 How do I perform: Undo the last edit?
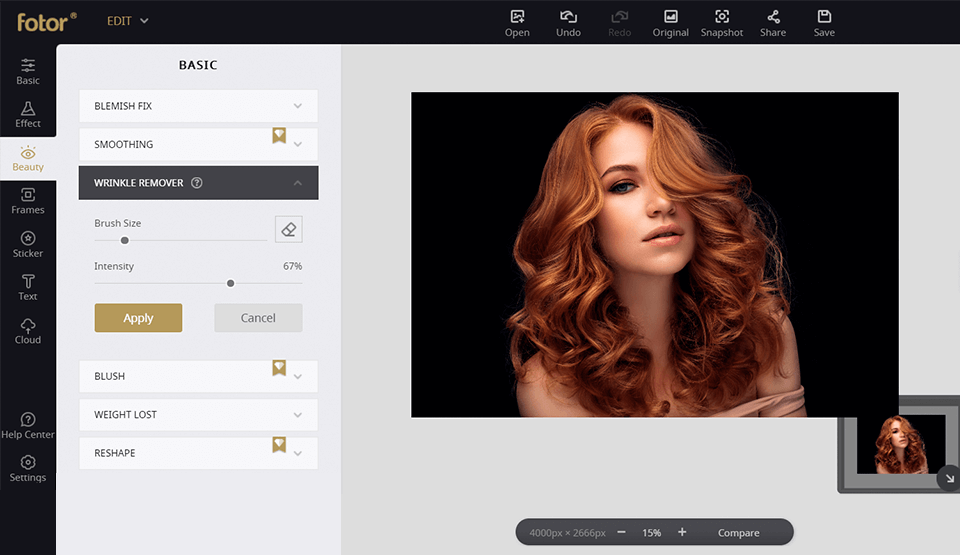568,22
